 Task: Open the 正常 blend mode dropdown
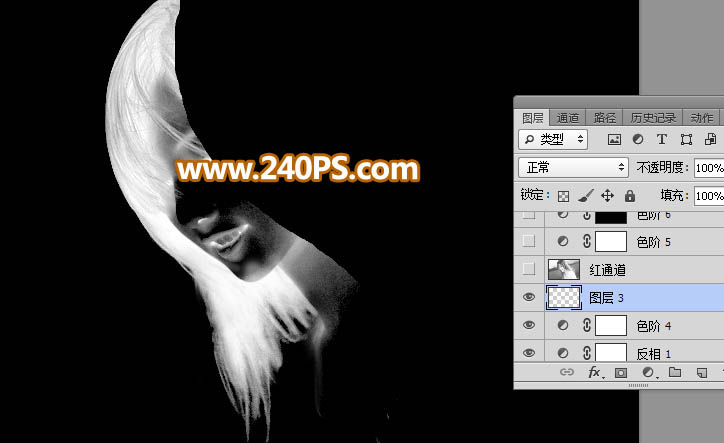pos(573,167)
